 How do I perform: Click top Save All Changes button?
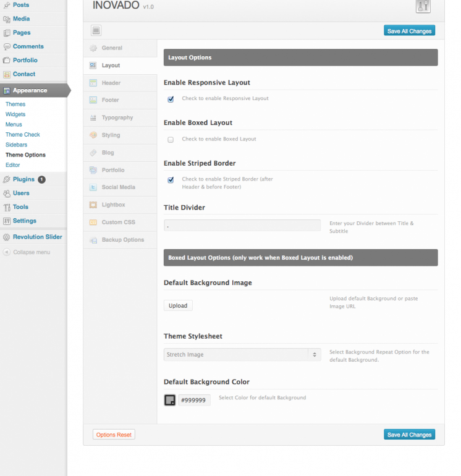[409, 31]
